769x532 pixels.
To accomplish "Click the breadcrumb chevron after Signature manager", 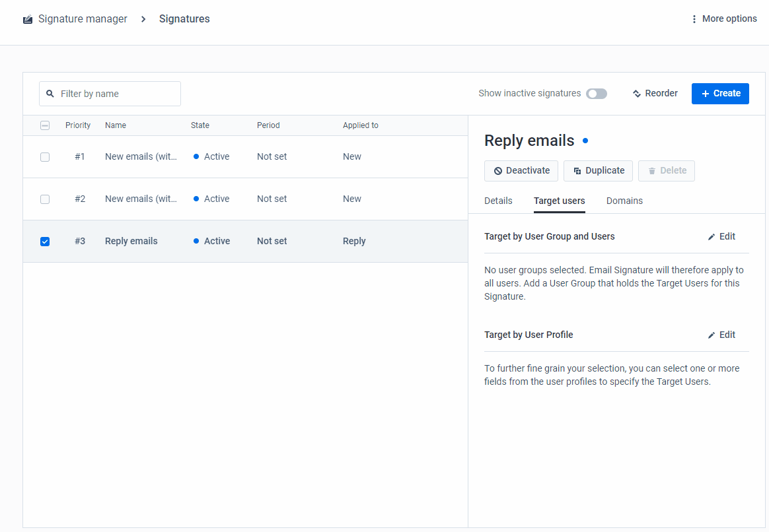I will point(143,19).
